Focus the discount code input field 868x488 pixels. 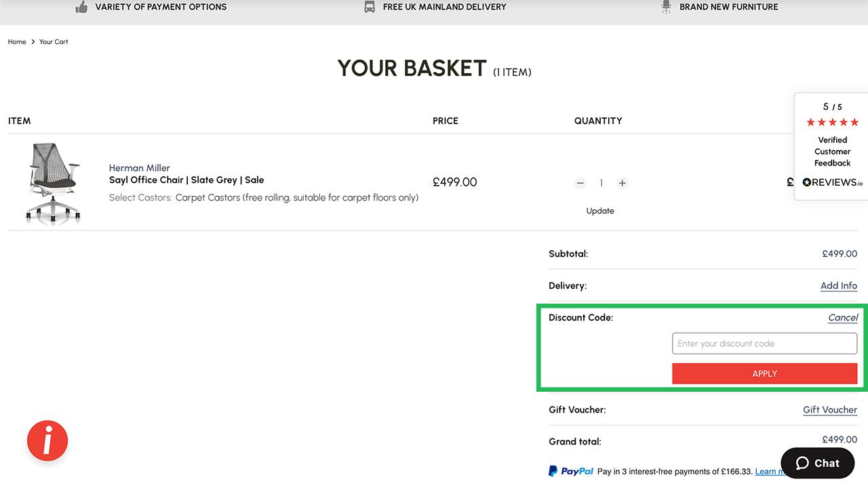pos(765,344)
